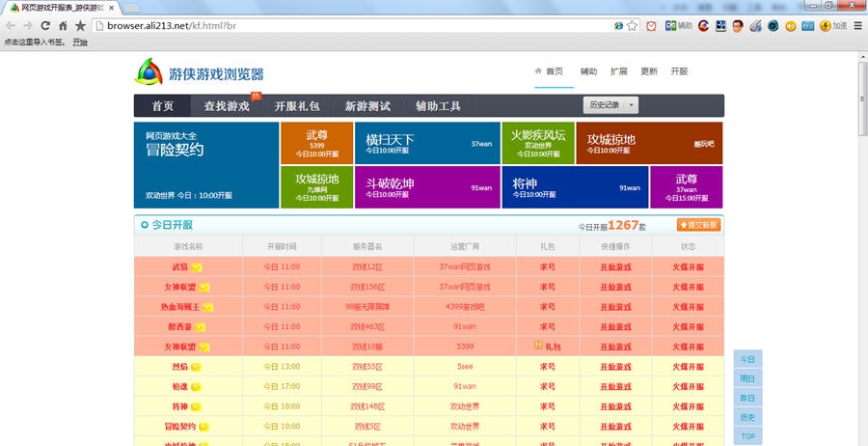Switch to the 开服礼包 tab
Viewport: 868px width, 446px height.
tap(296, 106)
